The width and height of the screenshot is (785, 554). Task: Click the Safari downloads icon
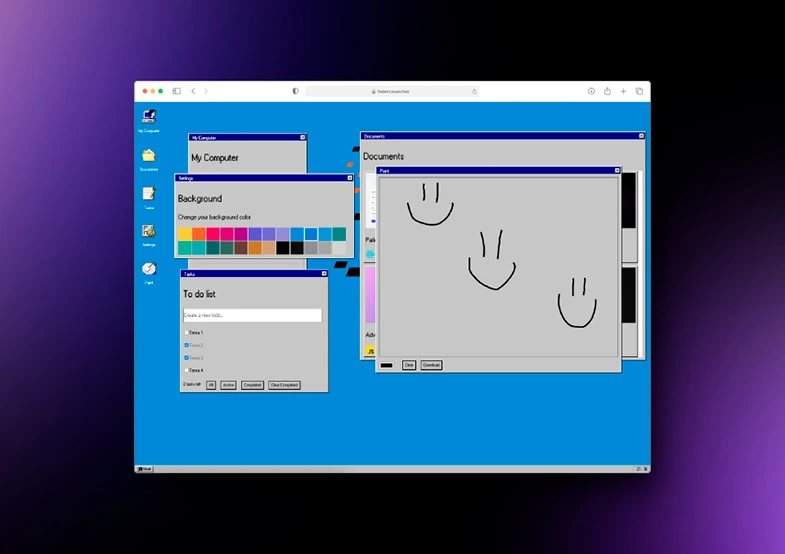(x=591, y=91)
